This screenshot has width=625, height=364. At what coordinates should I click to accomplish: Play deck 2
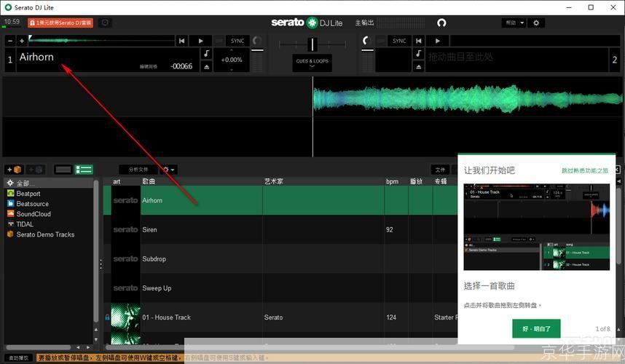437,41
